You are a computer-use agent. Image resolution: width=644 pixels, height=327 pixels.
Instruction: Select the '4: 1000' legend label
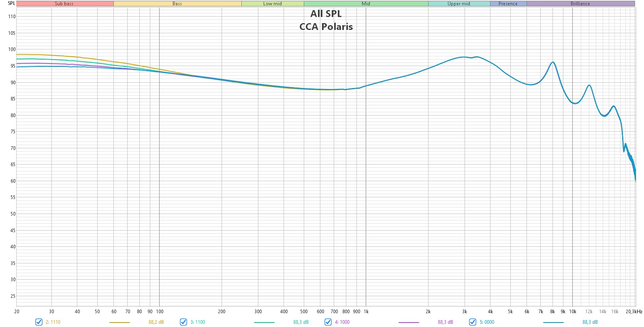(342, 322)
